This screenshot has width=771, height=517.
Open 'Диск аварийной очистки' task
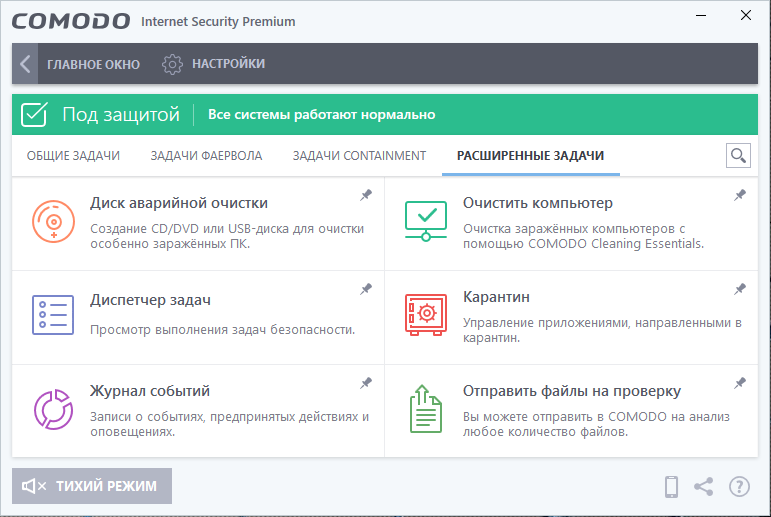tap(179, 203)
